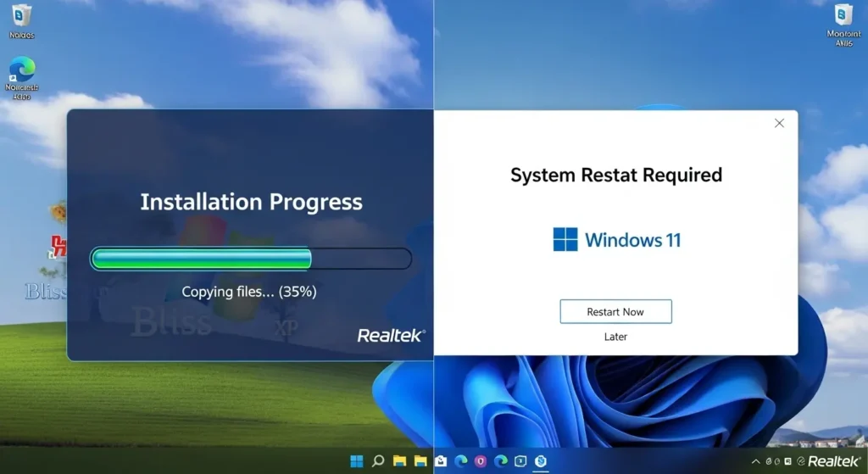Screen dimensions: 868x474
Task: Select the top-right desktop shortcut icon
Action: tap(843, 25)
